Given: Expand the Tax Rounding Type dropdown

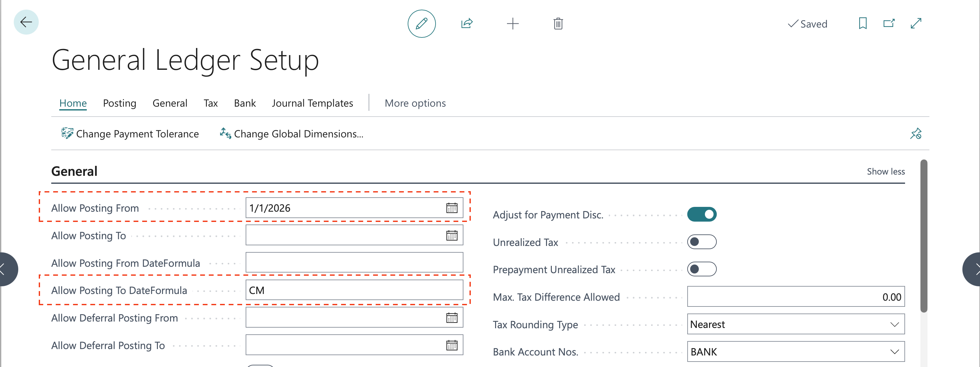Looking at the screenshot, I should click(894, 324).
